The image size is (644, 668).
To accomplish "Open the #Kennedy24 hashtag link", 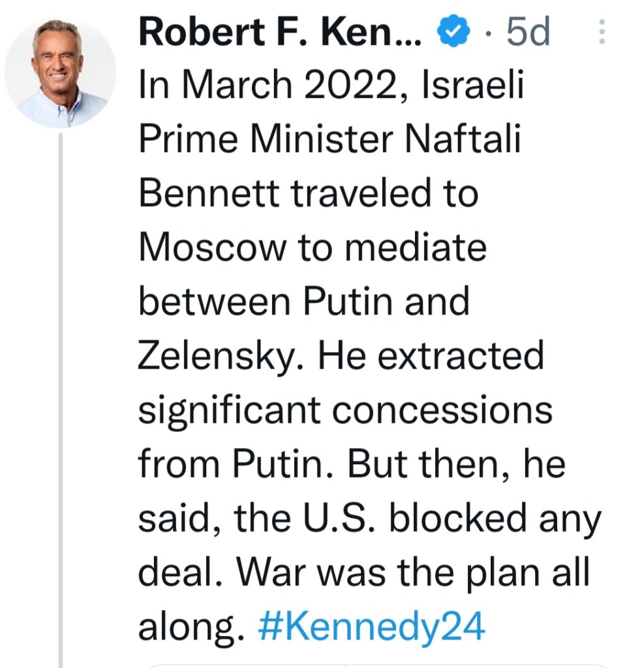I will (x=372, y=627).
